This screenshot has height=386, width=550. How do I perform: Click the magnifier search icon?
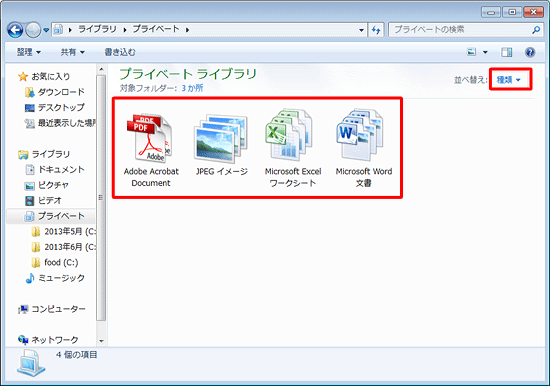[x=536, y=30]
